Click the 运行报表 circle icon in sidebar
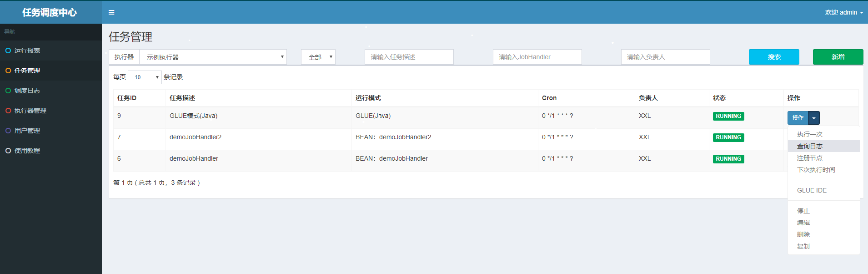868x274 pixels. click(8, 51)
